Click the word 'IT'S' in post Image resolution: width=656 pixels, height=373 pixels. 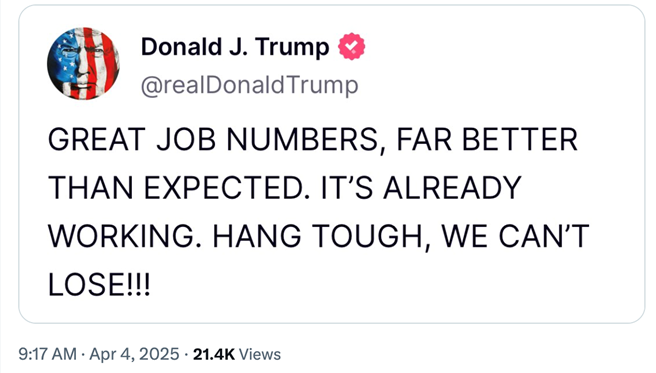pos(347,188)
